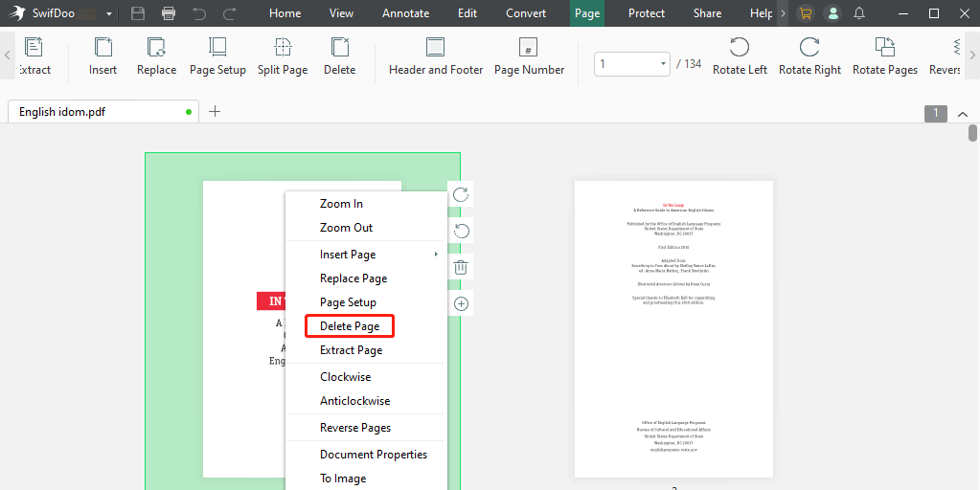Click the plus circle icon beside thumbnail

click(461, 304)
